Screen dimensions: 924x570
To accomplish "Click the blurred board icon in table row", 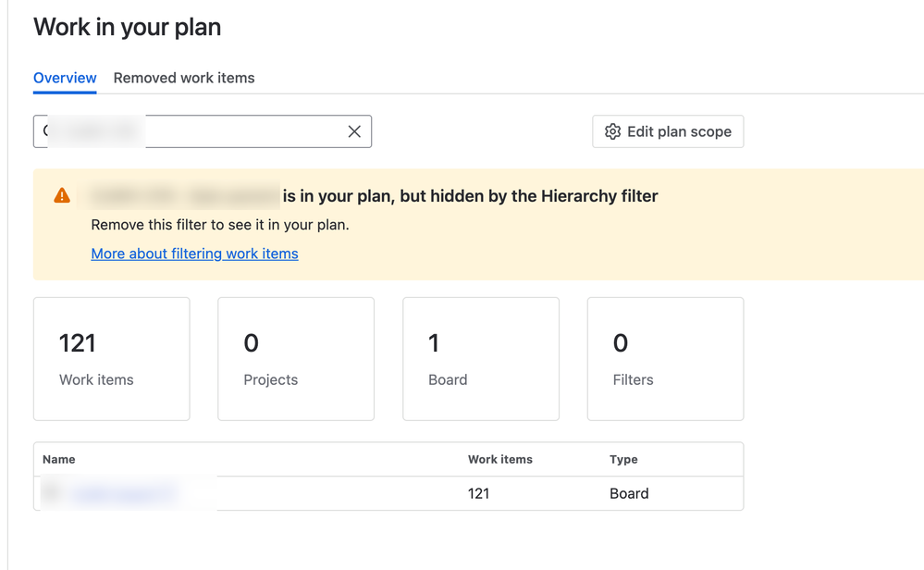I will coord(52,493).
